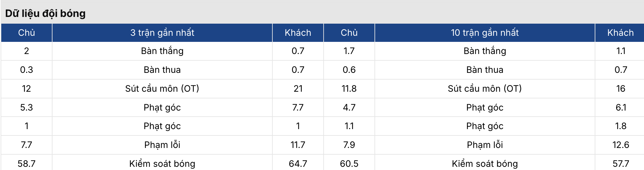Click the "Dữ liệu đội bóng" section heading
This screenshot has width=644, height=170.
(x=45, y=13)
